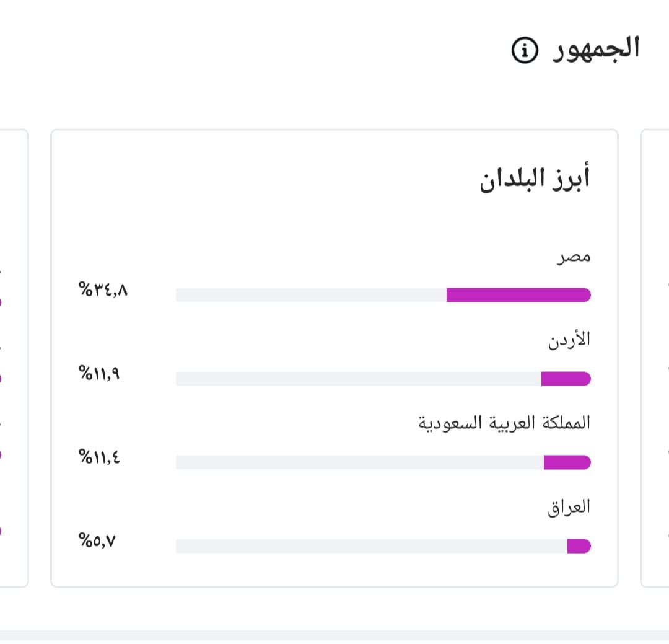Open the partially visible card on the right
The image size is (669, 644).
[655, 358]
